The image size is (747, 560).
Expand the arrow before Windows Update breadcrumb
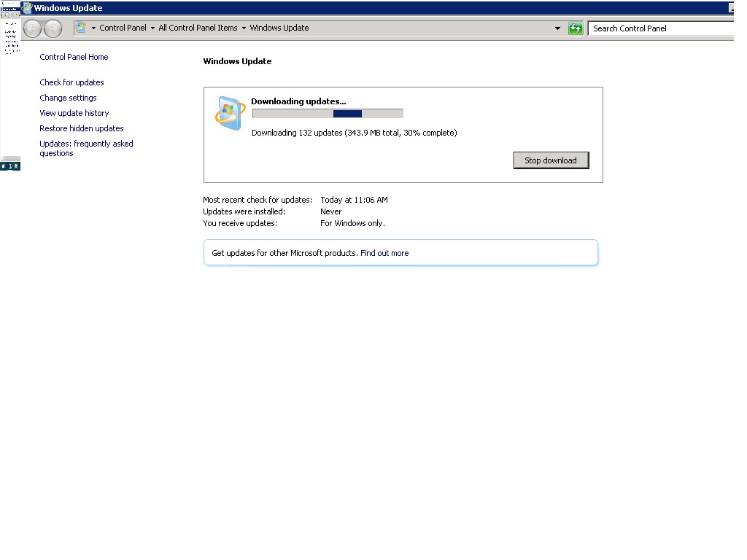tap(244, 28)
